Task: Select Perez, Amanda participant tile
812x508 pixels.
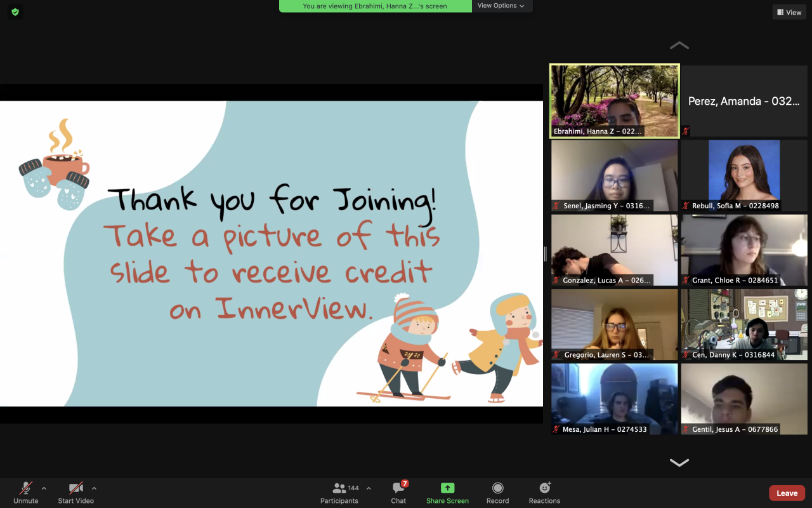Action: (744, 101)
